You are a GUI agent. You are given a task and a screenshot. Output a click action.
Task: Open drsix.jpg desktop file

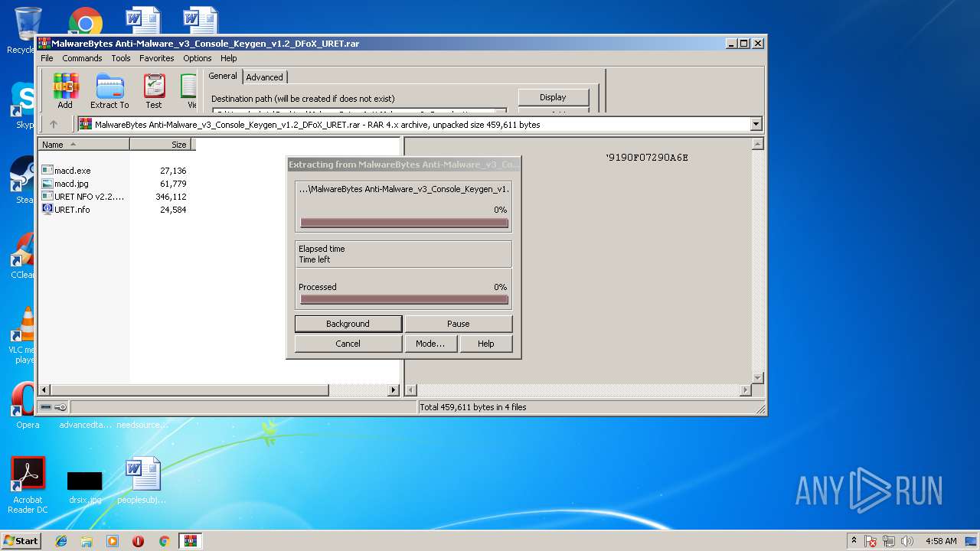[84, 487]
